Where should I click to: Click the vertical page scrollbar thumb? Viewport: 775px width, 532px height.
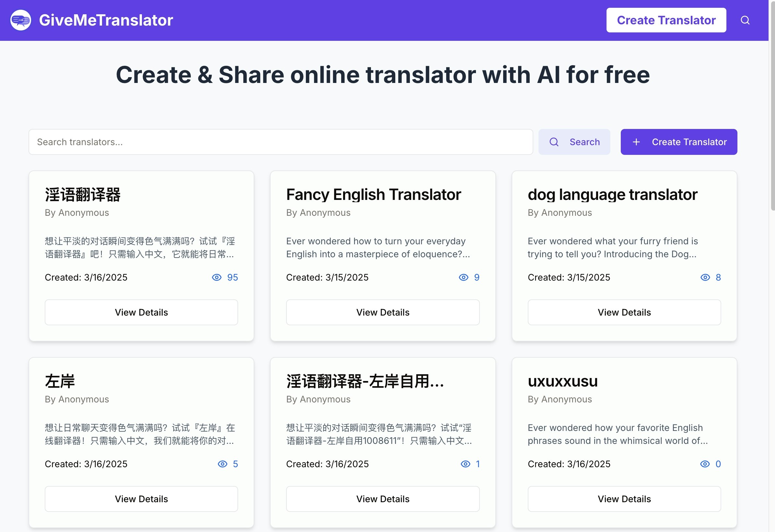(772, 107)
